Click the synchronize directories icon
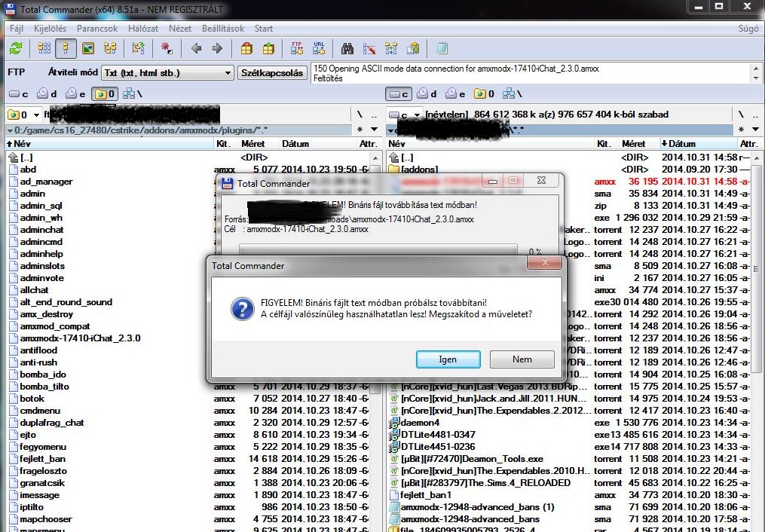765x532 pixels. 391,48
